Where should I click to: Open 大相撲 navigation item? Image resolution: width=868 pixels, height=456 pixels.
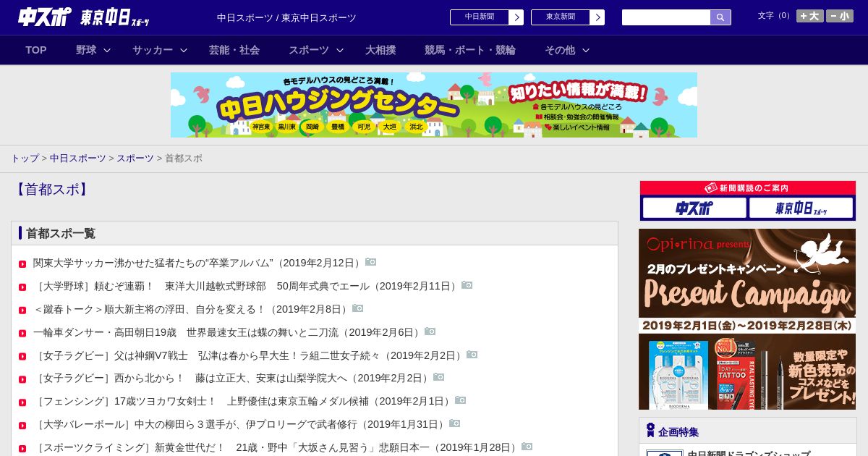click(x=380, y=50)
